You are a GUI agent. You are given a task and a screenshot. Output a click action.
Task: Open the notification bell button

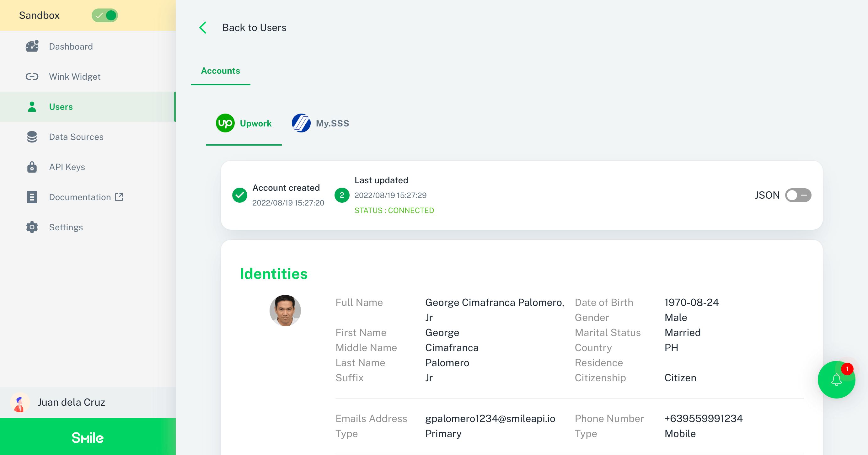coord(836,380)
